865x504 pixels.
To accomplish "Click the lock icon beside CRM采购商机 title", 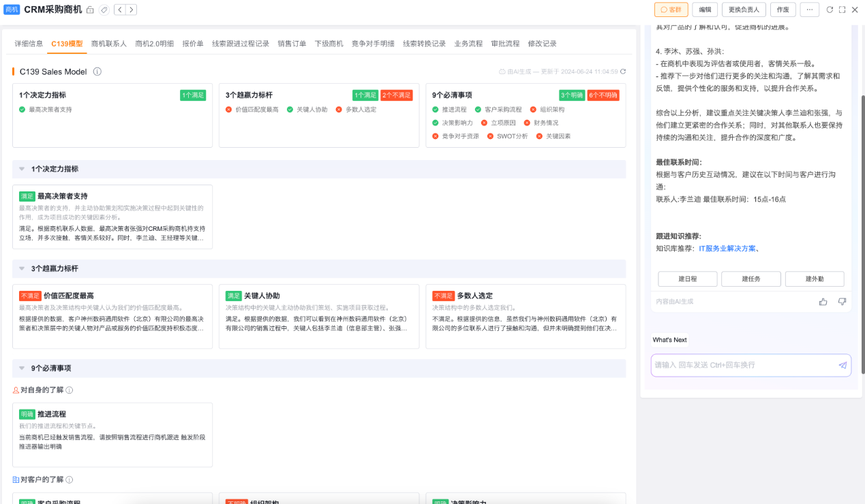I will [90, 10].
